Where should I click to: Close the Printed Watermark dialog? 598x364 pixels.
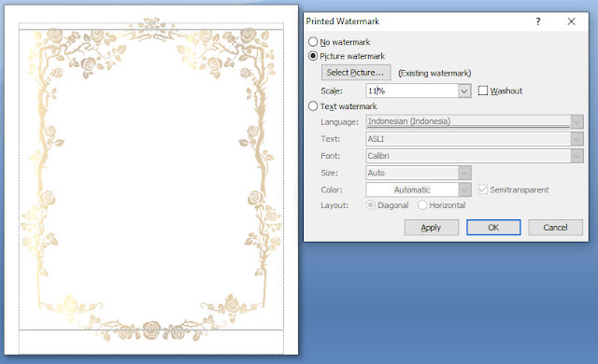point(571,21)
